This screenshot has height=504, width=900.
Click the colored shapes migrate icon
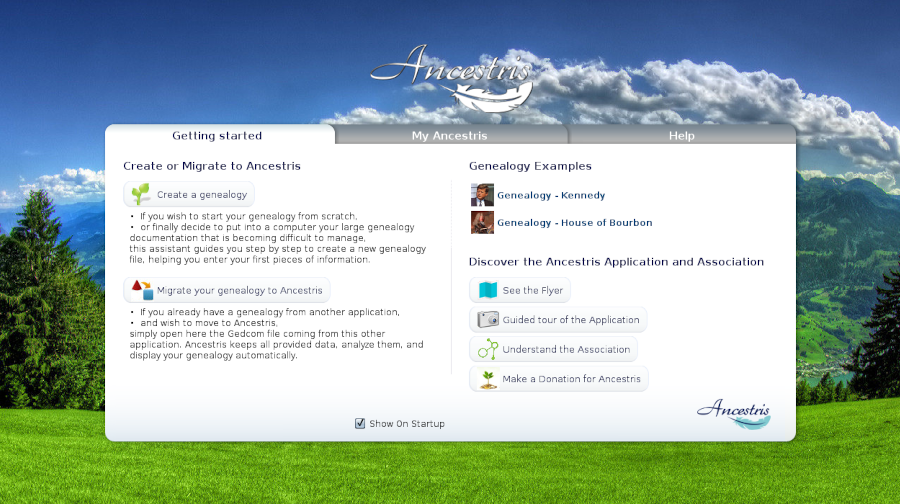[142, 290]
